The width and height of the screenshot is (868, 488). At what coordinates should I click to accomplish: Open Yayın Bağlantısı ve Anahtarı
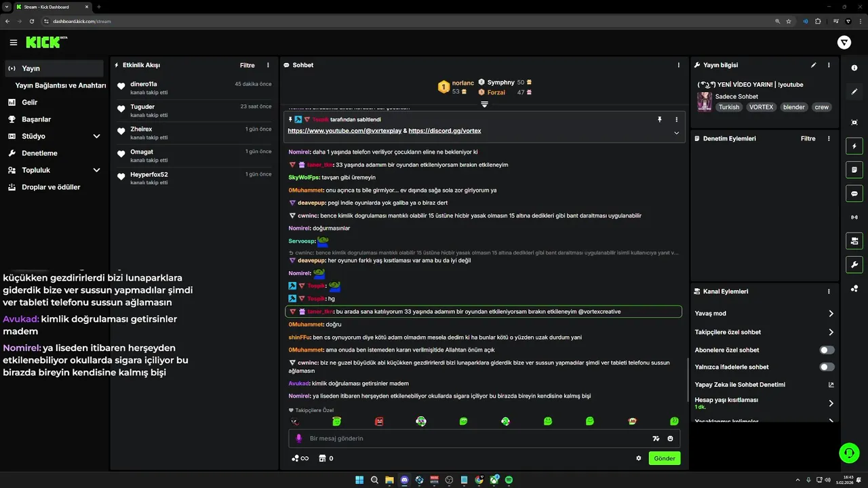click(60, 85)
